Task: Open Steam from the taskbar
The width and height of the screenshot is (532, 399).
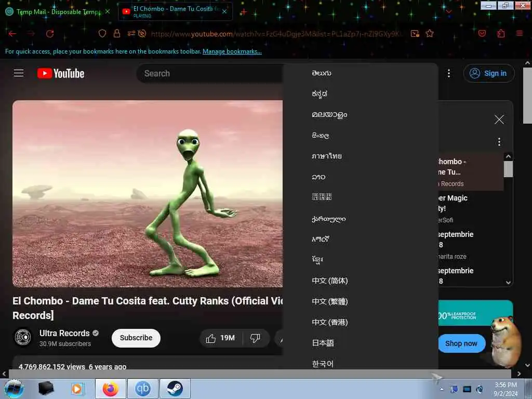Action: point(175,389)
